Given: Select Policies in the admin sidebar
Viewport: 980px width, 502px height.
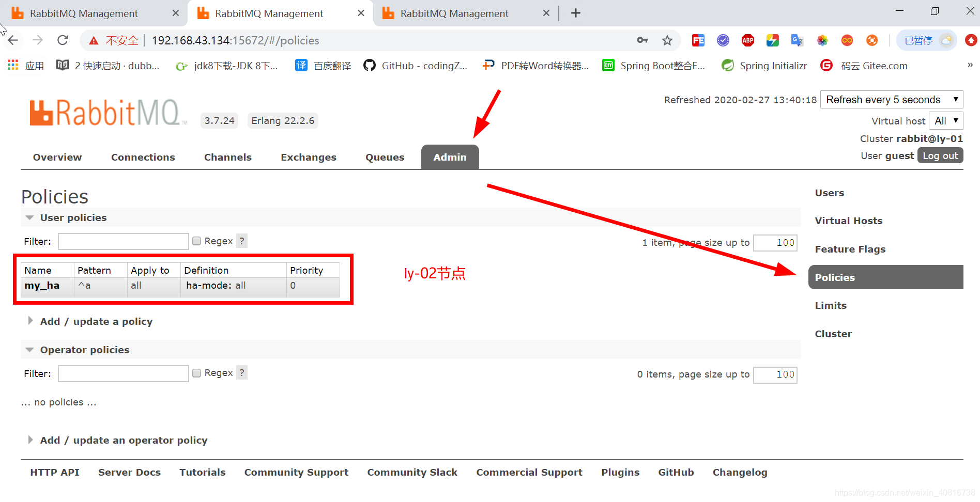Looking at the screenshot, I should (x=886, y=277).
